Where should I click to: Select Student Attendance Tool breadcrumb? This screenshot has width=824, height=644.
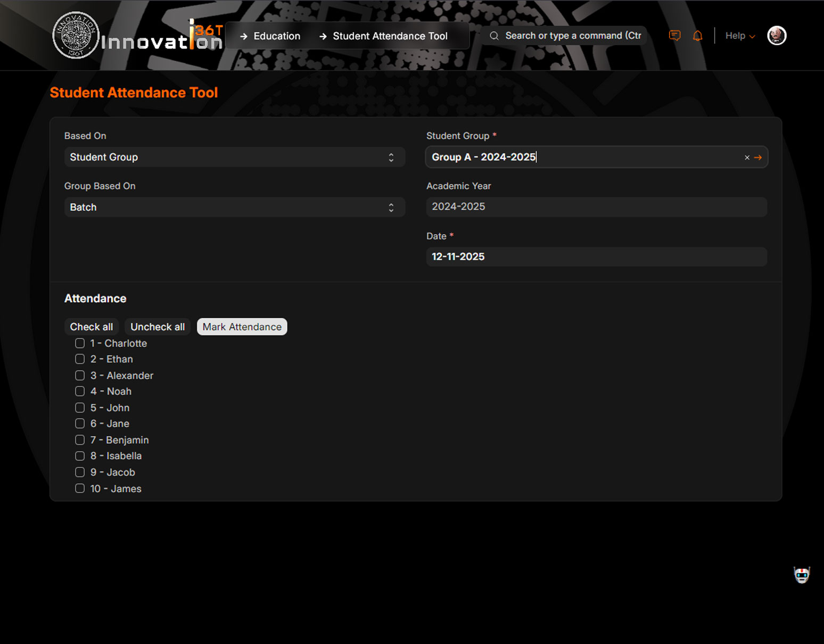(x=390, y=36)
